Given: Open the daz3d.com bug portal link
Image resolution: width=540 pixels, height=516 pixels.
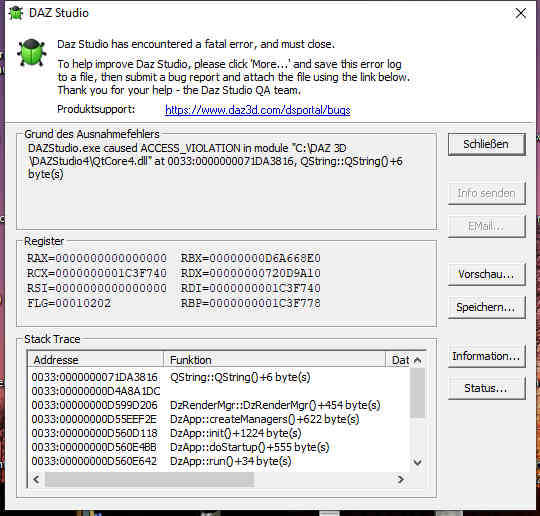Looking at the screenshot, I should (258, 110).
